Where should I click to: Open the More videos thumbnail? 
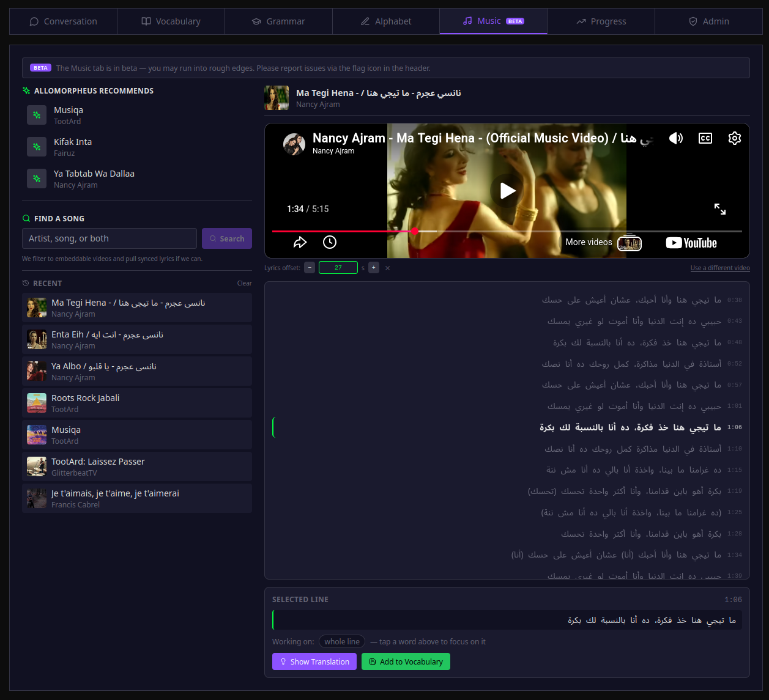pos(630,243)
